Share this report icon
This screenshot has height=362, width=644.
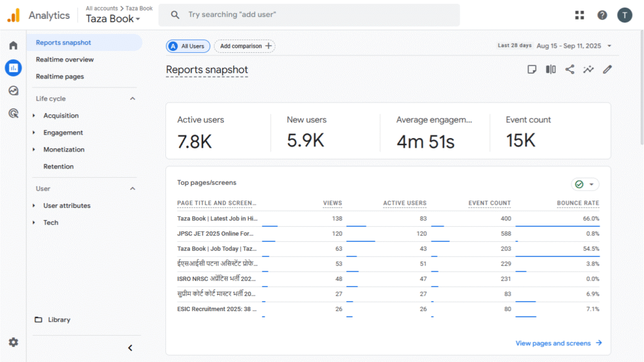570,69
